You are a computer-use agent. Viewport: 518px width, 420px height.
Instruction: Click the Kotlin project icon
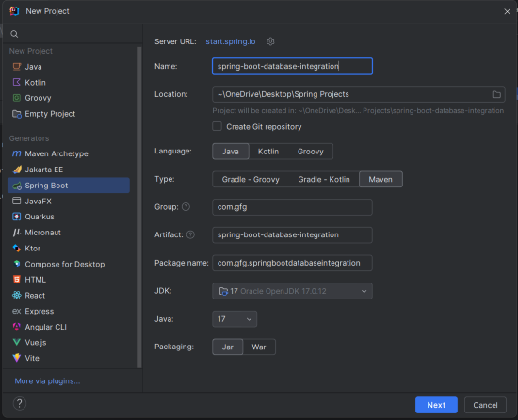[x=17, y=82]
